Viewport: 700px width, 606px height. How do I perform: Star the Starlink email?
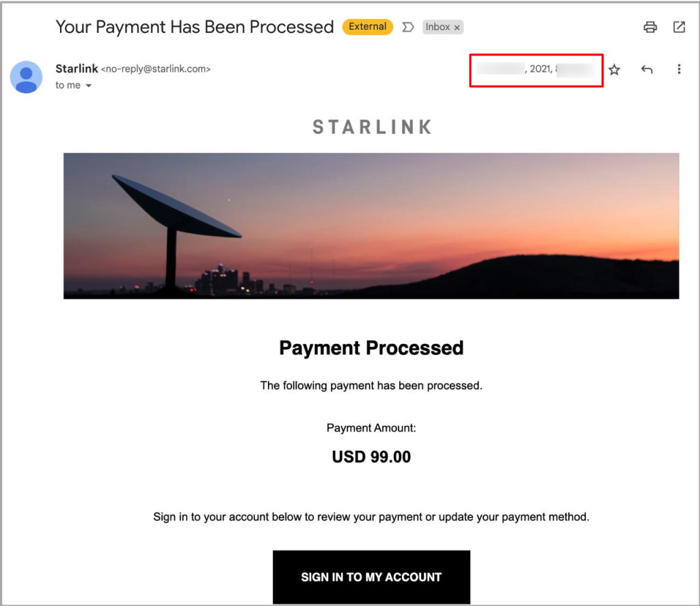click(615, 70)
